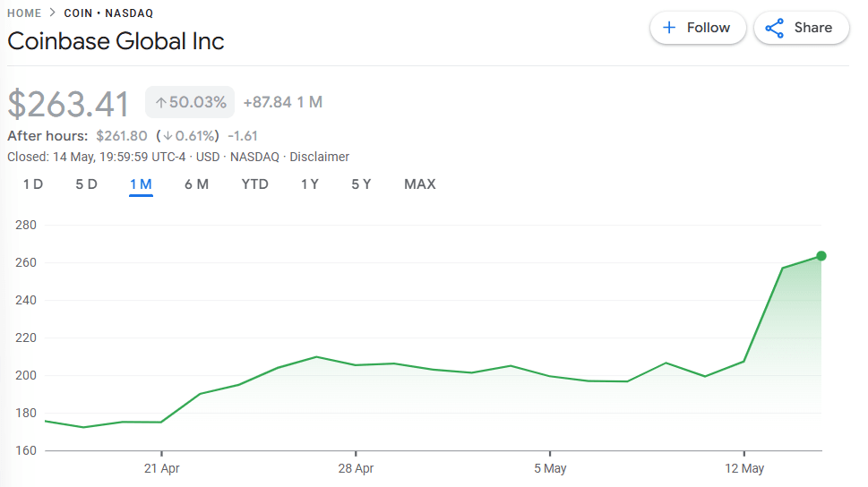Viewport: 868px width, 487px height.
Task: Click the after hours price $261.80
Action: pyautogui.click(x=122, y=135)
